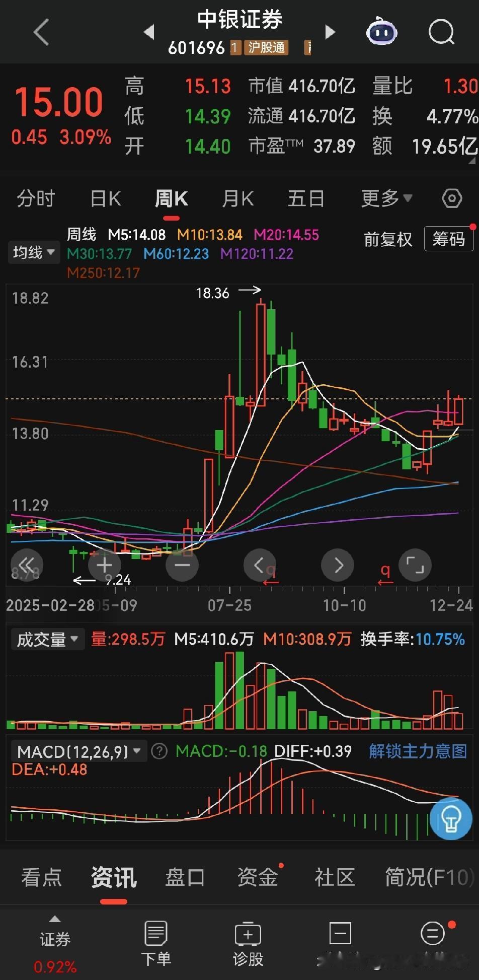Tap the minus remove-from-watchlist icon
The width and height of the screenshot is (479, 980).
point(340,933)
